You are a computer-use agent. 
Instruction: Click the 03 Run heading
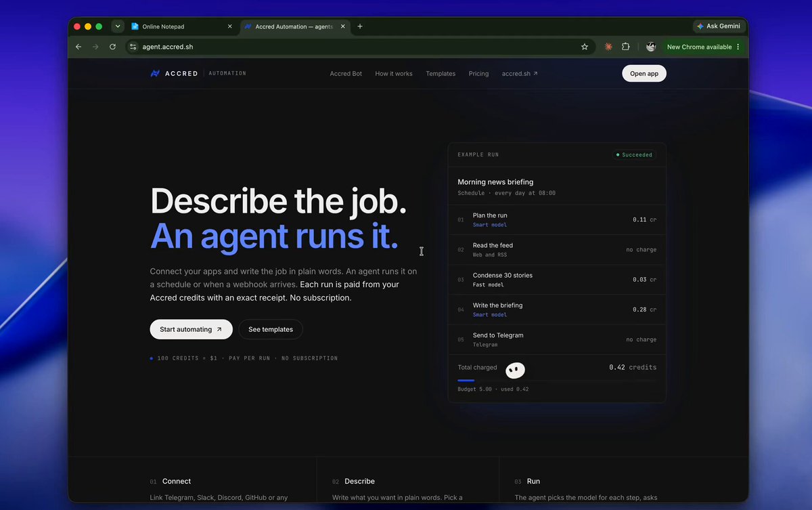coord(527,482)
